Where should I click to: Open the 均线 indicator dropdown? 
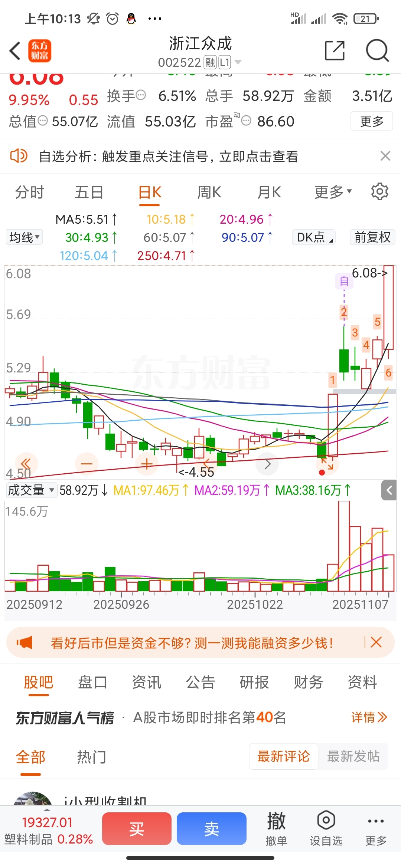coord(25,237)
